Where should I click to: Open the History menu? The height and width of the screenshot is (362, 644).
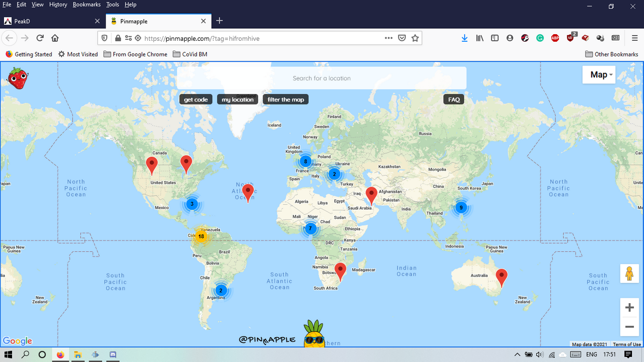(58, 5)
